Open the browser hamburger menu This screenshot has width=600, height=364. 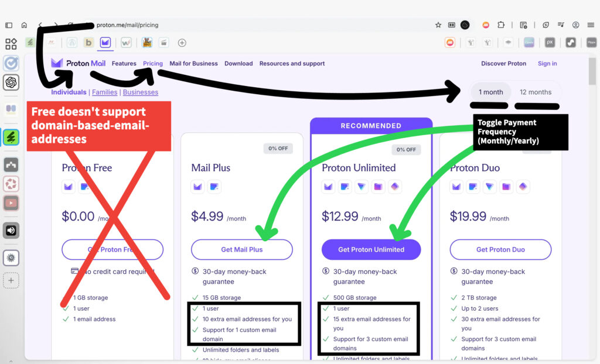pyautogui.click(x=591, y=25)
